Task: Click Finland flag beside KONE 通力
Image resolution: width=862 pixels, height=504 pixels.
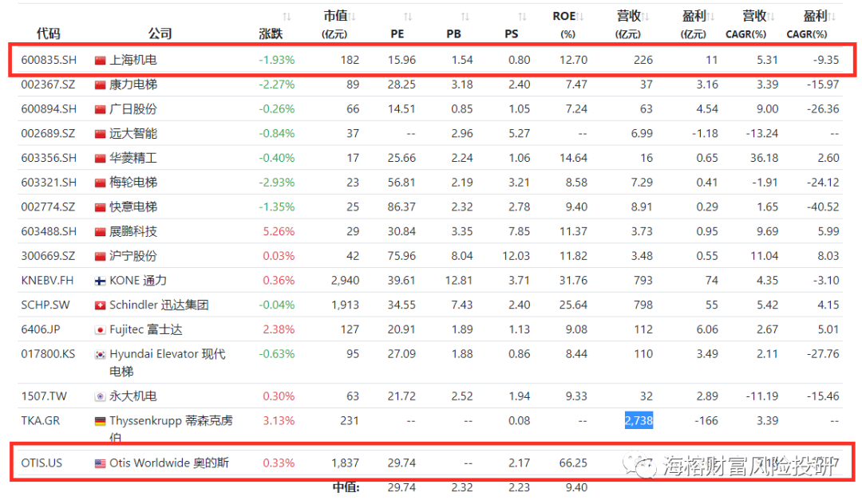Action: pos(100,281)
